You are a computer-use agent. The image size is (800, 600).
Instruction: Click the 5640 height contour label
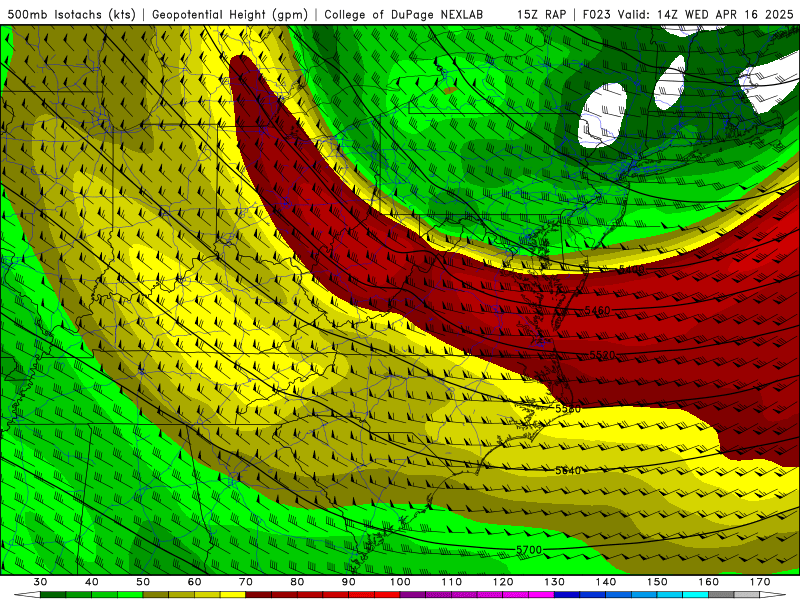click(568, 470)
